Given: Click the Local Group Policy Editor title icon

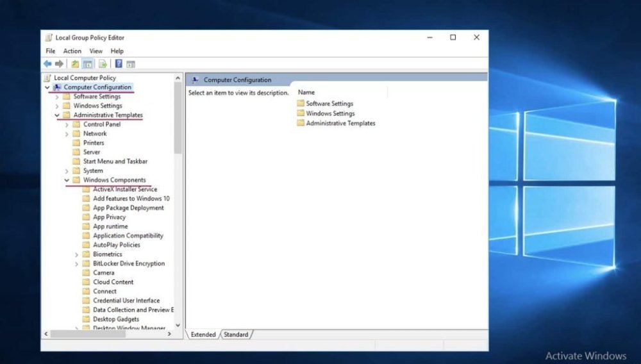Looking at the screenshot, I should [49, 38].
